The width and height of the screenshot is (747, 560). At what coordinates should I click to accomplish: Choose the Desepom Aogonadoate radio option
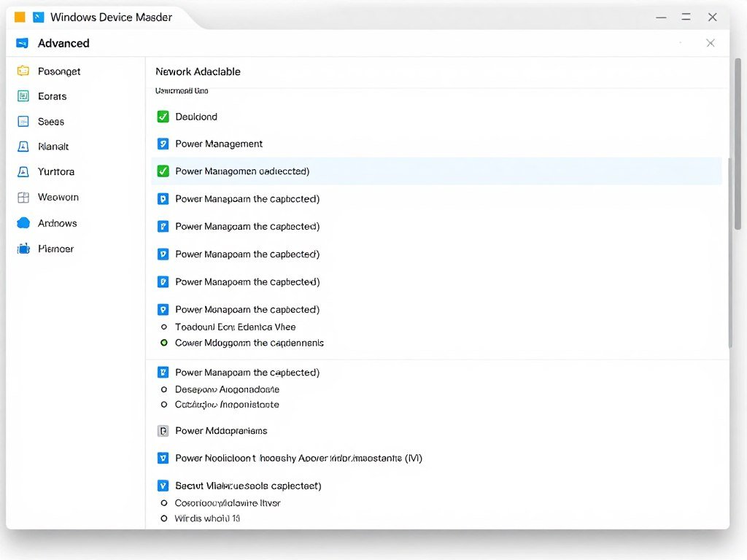pyautogui.click(x=163, y=390)
